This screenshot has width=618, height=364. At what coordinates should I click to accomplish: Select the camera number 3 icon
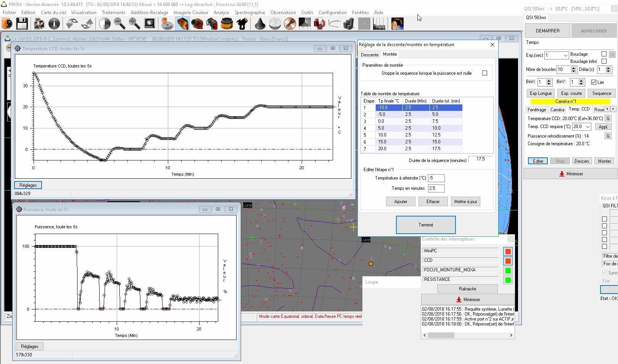(212, 24)
